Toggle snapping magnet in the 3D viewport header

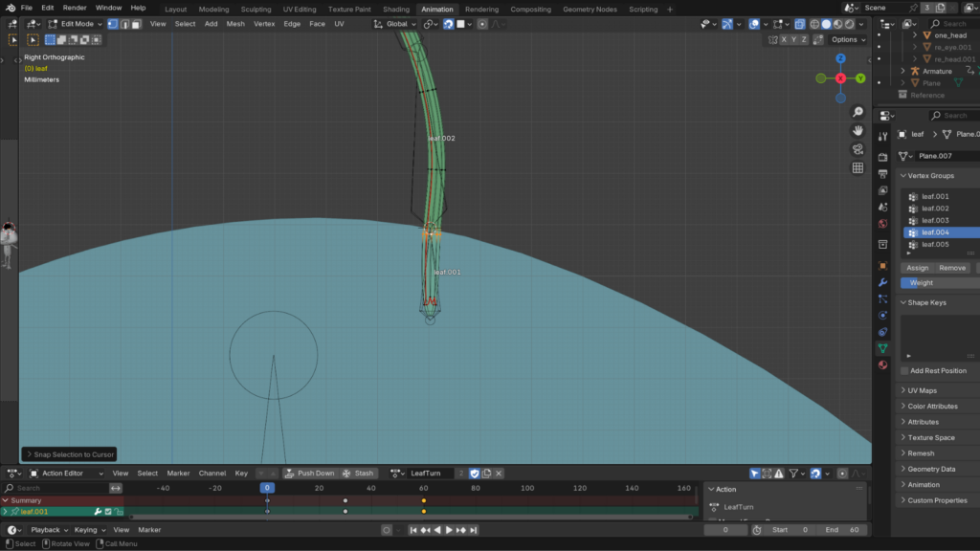[x=448, y=24]
